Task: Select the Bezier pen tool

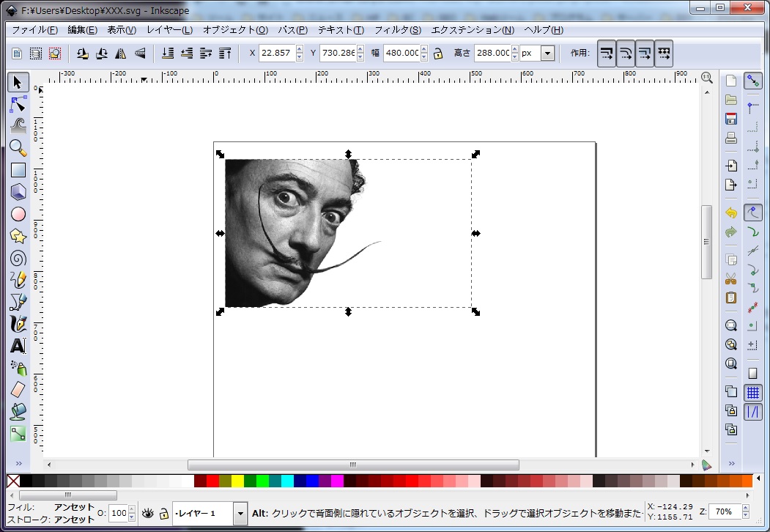Action: [x=18, y=302]
